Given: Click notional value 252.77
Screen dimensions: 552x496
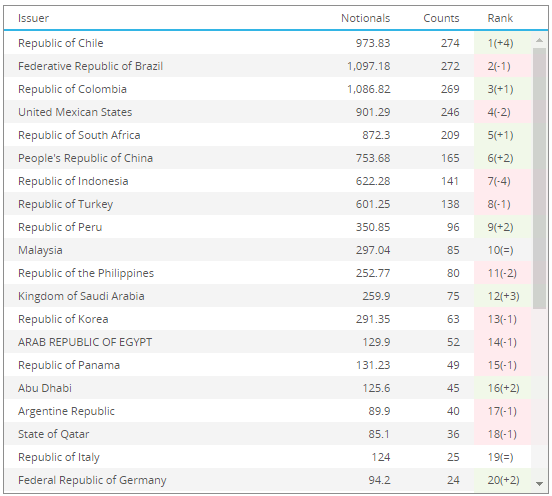Looking at the screenshot, I should tap(373, 273).
